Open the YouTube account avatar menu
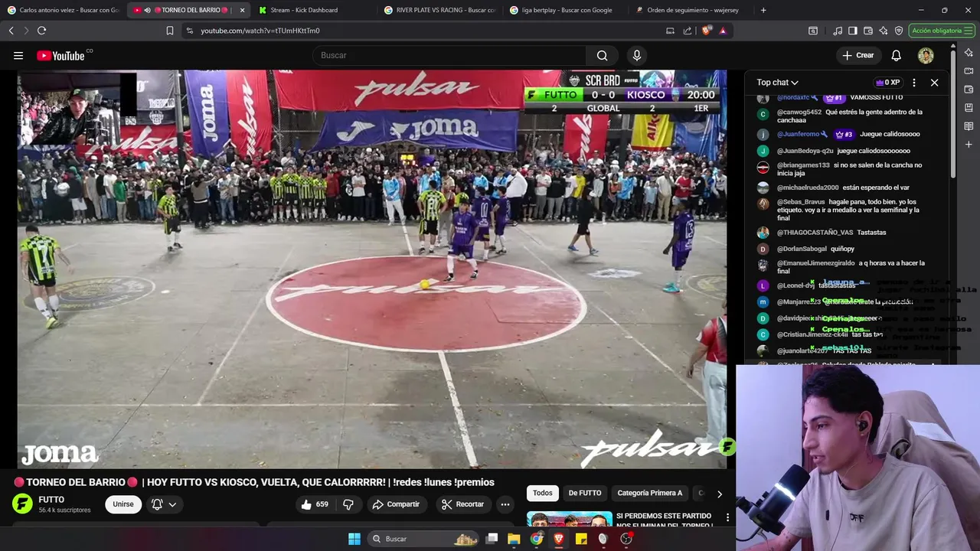980x551 pixels. (926, 55)
